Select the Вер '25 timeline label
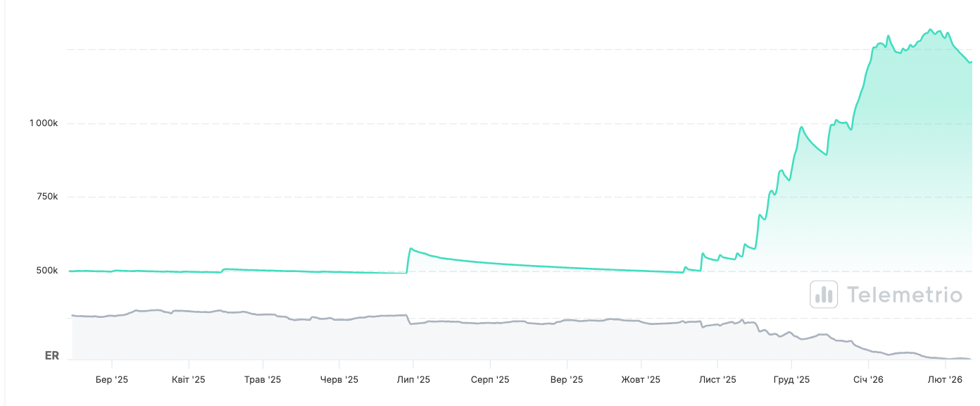 pyautogui.click(x=567, y=380)
